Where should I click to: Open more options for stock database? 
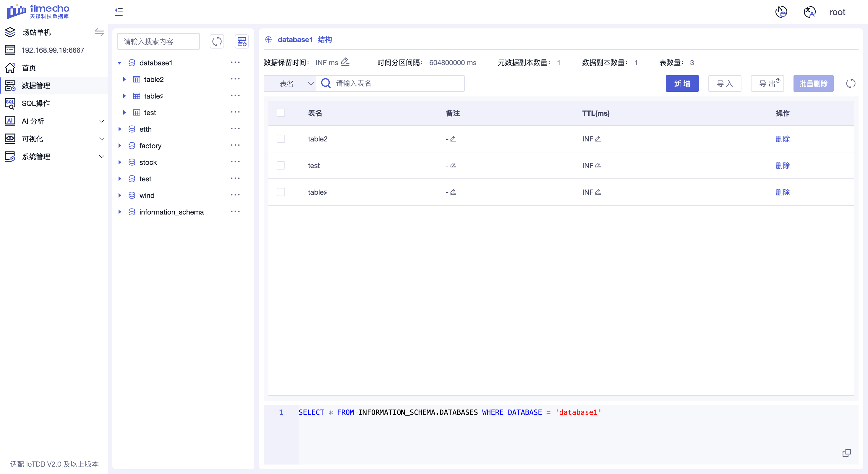coord(235,162)
